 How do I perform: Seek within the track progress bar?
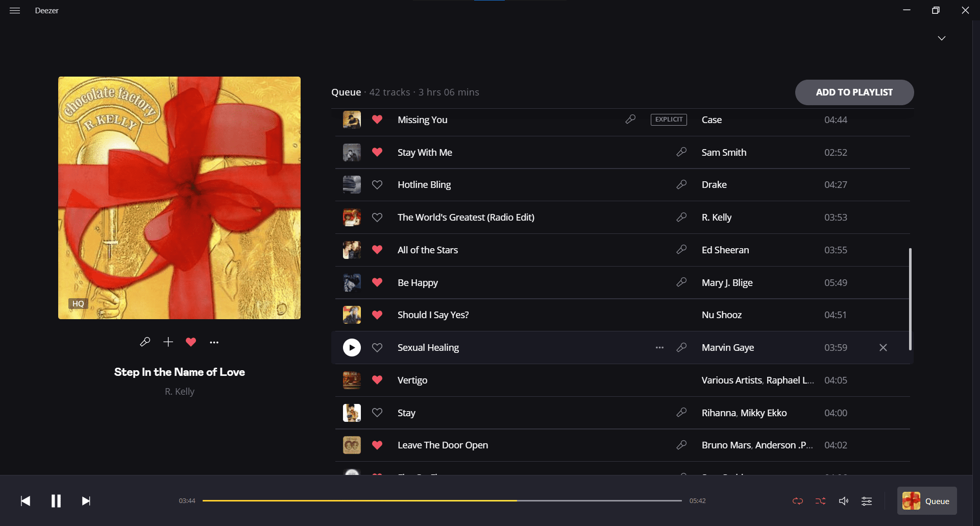[x=442, y=501]
